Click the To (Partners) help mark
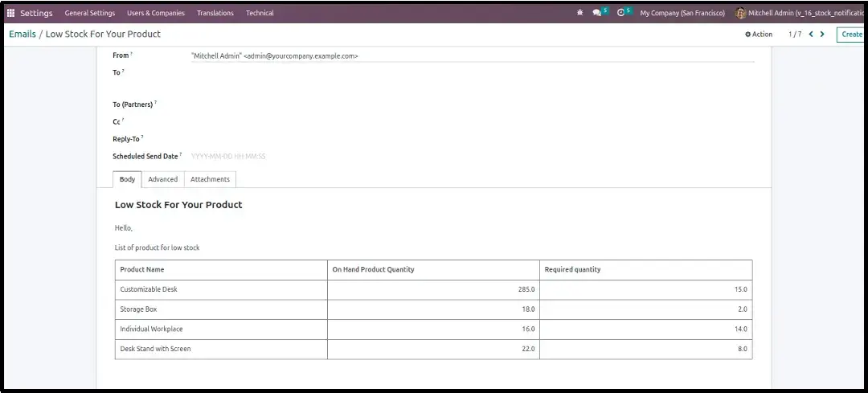This screenshot has height=393, width=868. coord(156,102)
